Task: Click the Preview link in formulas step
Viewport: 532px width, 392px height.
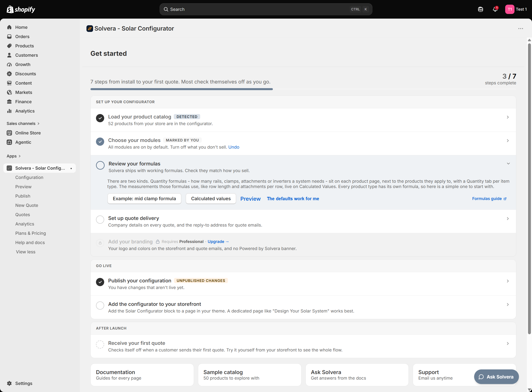Action: (x=250, y=199)
